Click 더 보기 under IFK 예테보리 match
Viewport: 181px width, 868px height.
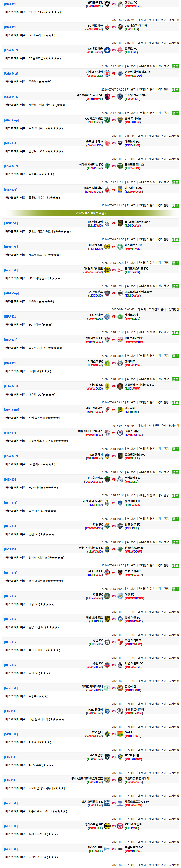(131, 240)
